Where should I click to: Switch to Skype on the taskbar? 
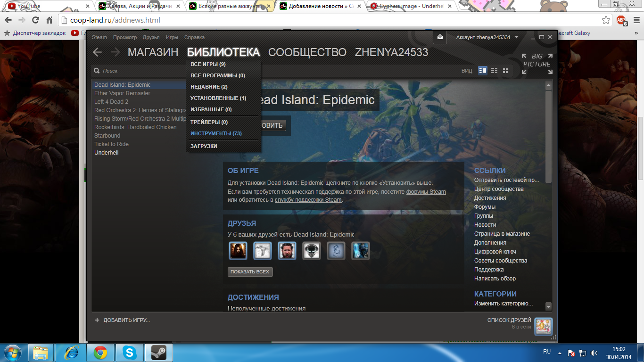pyautogui.click(x=129, y=353)
